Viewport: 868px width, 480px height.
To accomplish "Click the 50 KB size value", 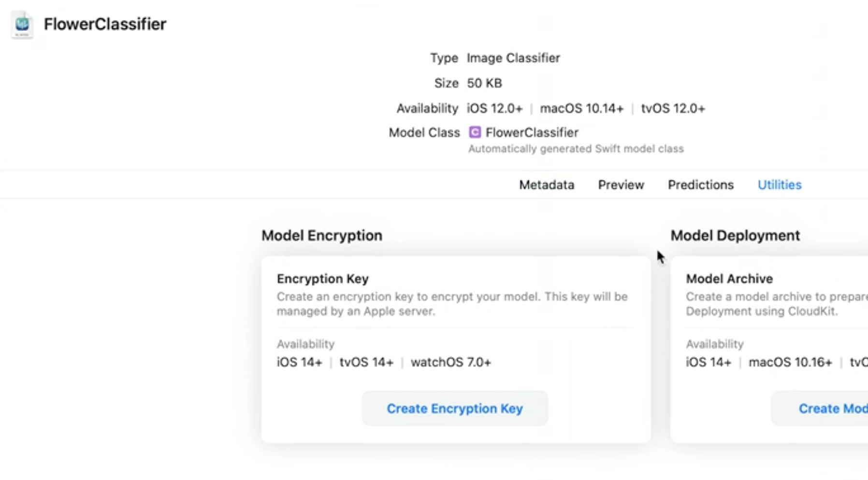I will click(484, 83).
